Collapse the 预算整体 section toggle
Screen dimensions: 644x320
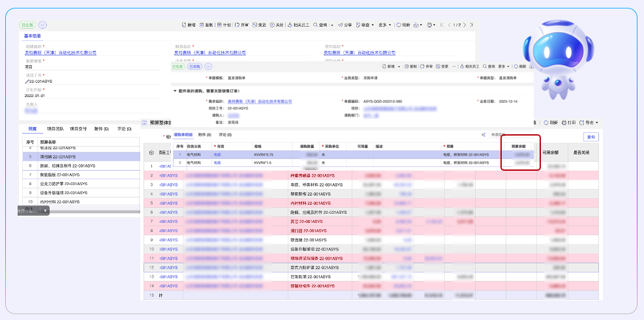pyautogui.click(x=144, y=123)
